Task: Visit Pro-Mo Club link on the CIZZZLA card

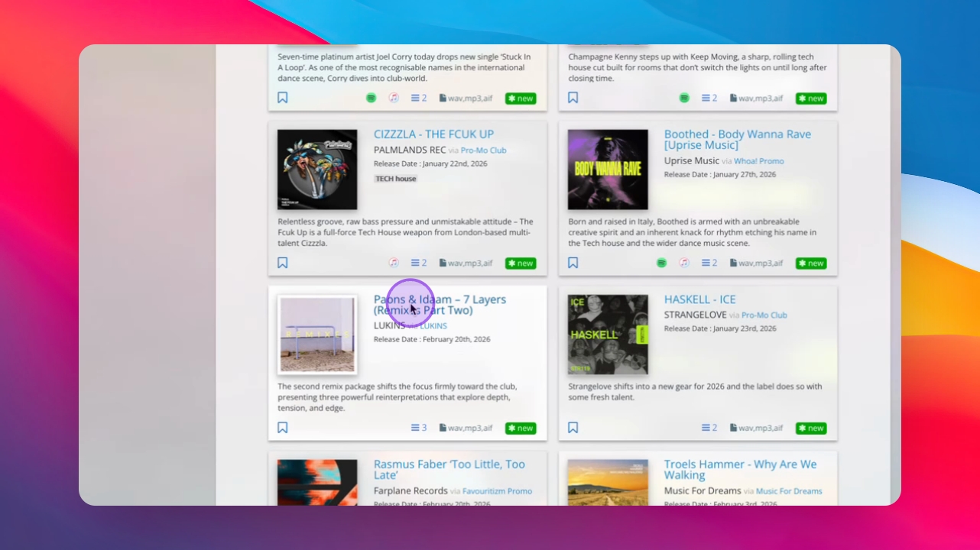Action: pyautogui.click(x=484, y=150)
